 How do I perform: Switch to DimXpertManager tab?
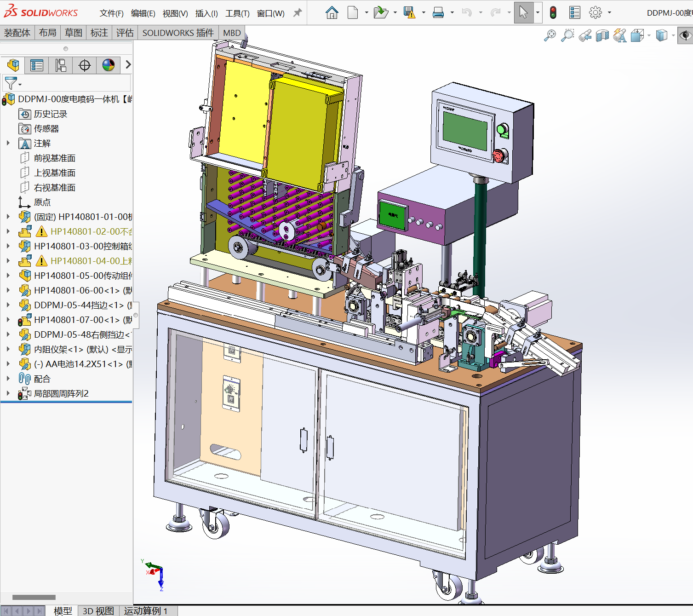click(85, 65)
